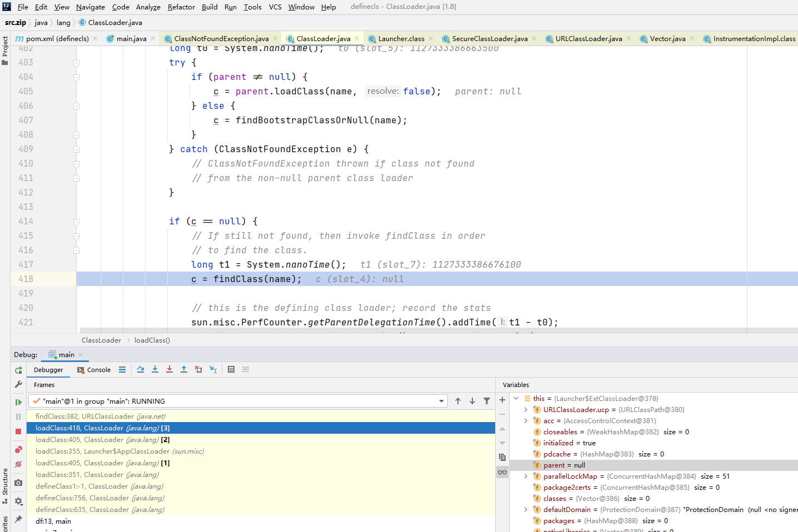Collapse the 'this' variable node

[x=516, y=398]
